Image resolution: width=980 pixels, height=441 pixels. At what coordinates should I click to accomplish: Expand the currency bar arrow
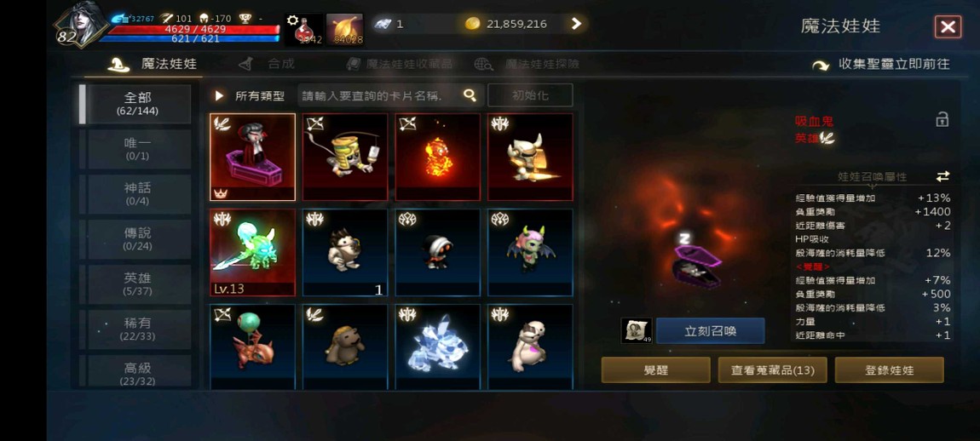click(576, 24)
